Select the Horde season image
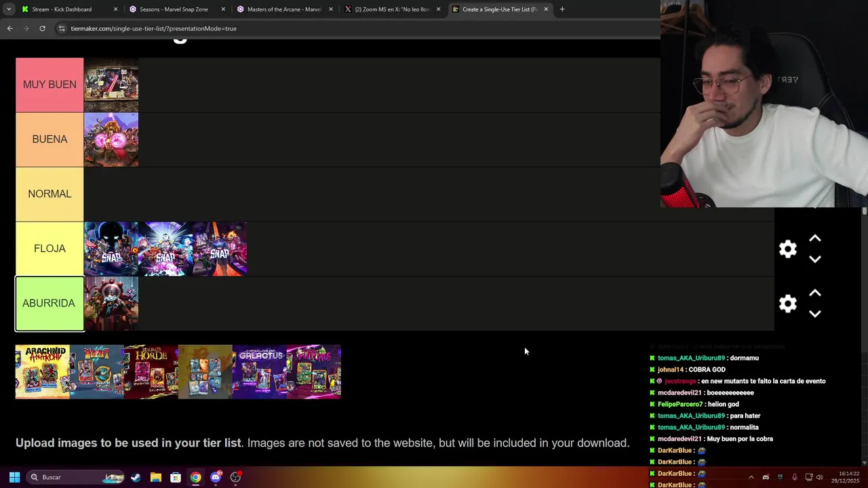Viewport: 868px width, 488px height. click(x=151, y=372)
